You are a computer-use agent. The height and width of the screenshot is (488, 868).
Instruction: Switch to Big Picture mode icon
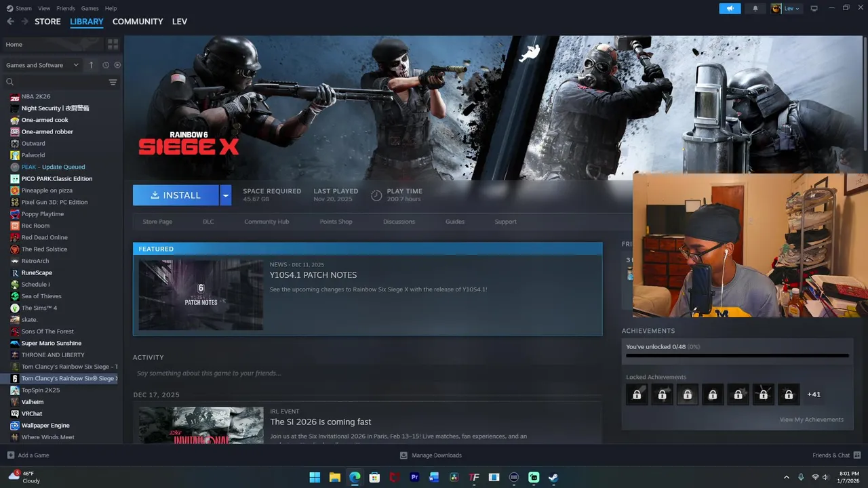814,8
